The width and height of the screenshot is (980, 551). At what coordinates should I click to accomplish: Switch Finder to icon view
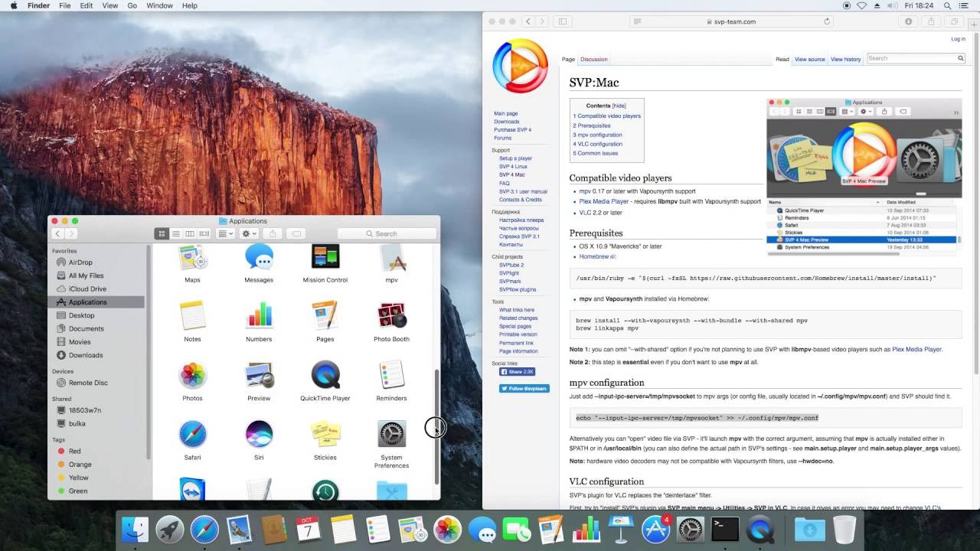[x=162, y=233]
